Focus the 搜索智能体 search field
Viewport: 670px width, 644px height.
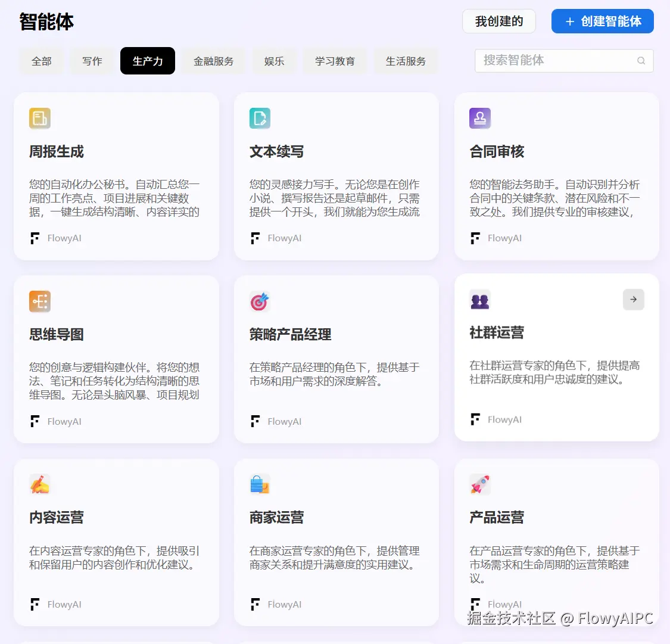[564, 61]
